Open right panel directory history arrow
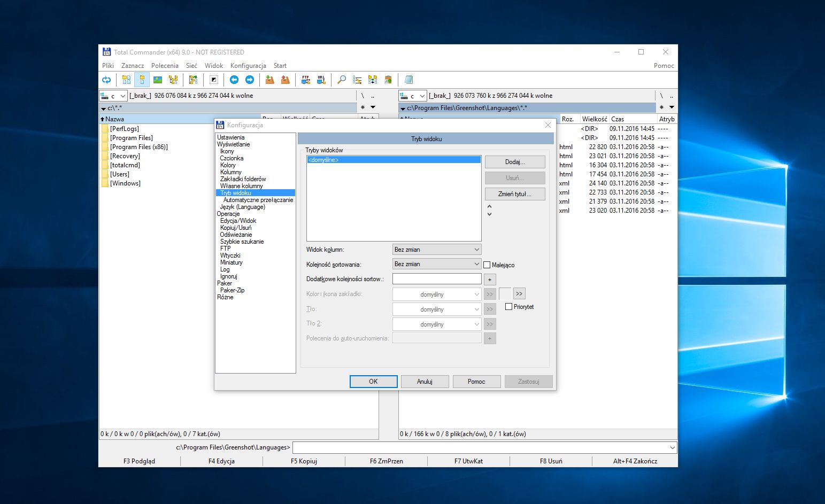This screenshot has height=504, width=825. coord(672,107)
